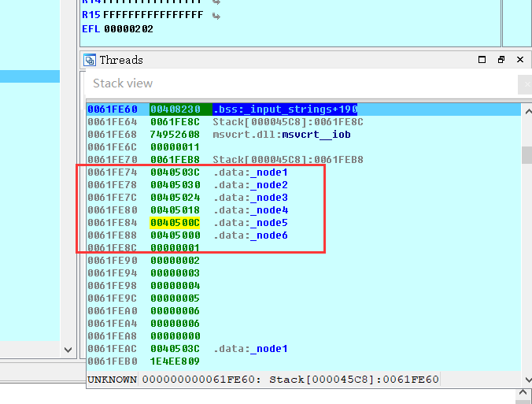Screen dimensions: 532x404
Task: Click value 00000011 at 0061FE6C
Action: tap(175, 147)
